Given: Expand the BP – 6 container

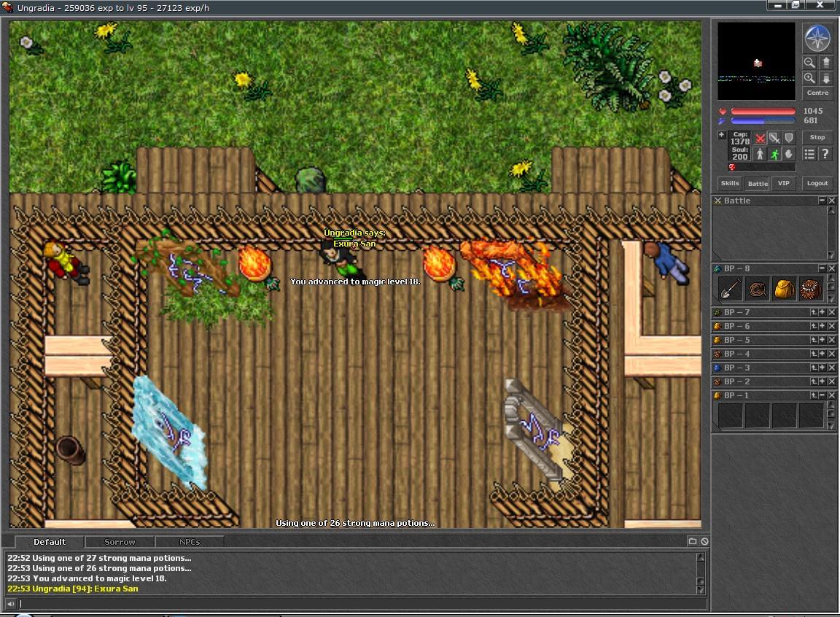Looking at the screenshot, I should coord(822,326).
